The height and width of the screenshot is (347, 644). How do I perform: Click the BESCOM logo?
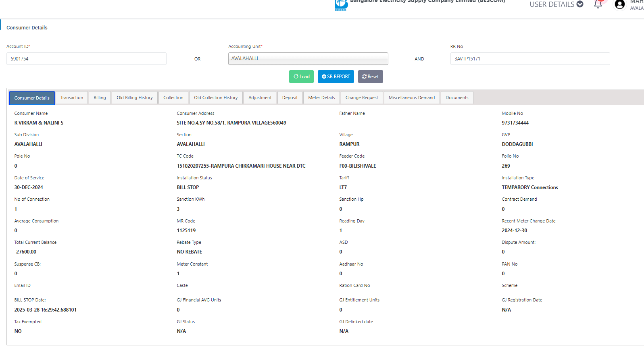click(x=341, y=5)
